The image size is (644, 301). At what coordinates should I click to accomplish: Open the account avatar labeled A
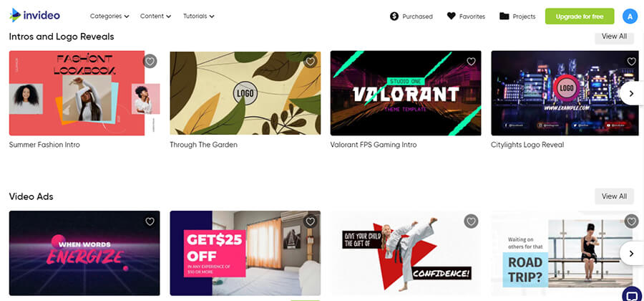[630, 16]
